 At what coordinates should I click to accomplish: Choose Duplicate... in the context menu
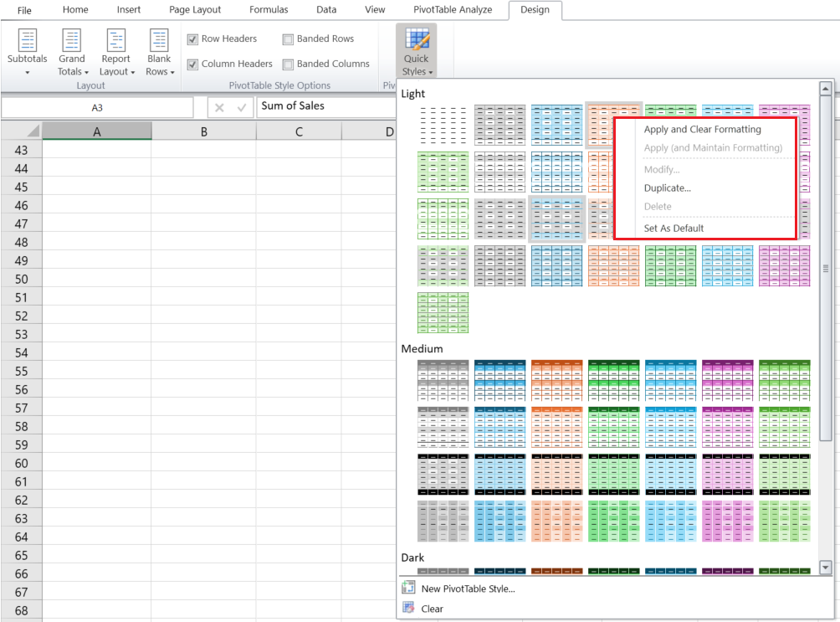point(668,188)
